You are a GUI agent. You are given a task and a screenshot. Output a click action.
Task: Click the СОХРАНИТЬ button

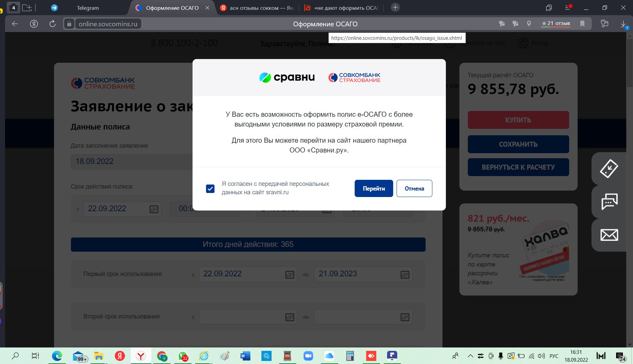518,144
